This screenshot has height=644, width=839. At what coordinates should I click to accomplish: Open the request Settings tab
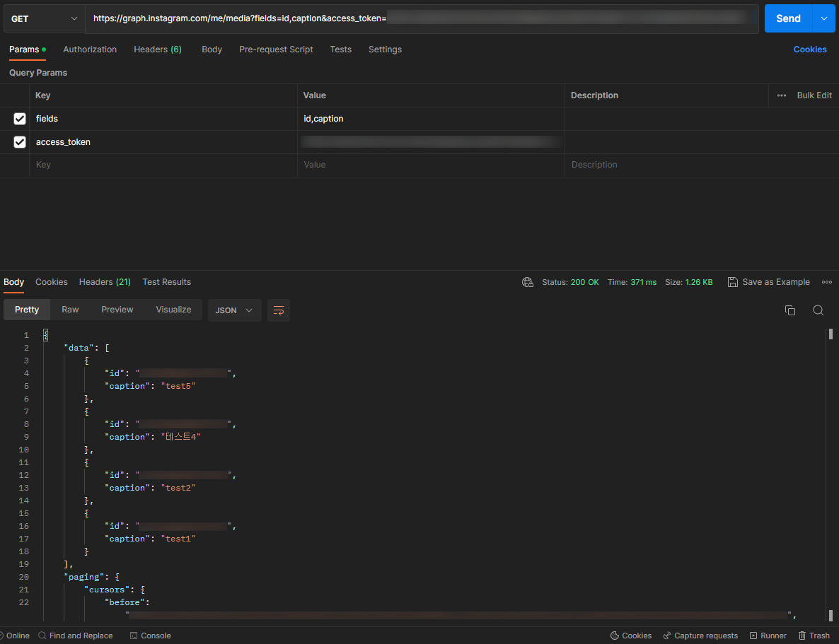[386, 49]
